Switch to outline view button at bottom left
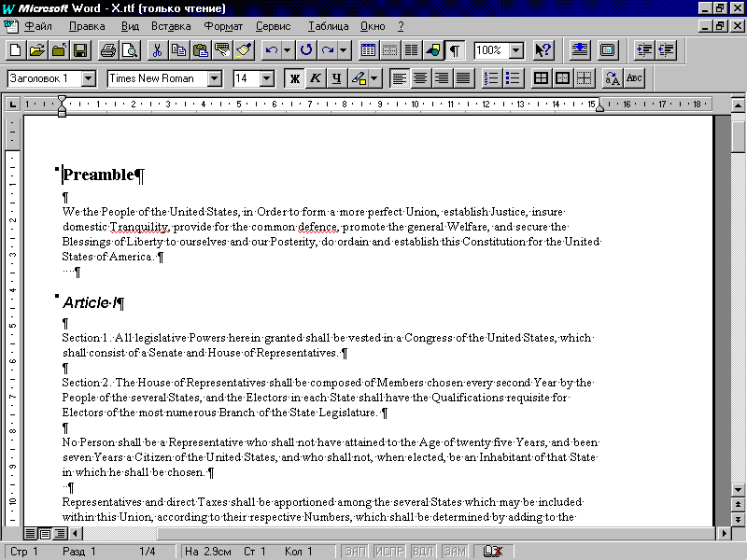 coord(60,533)
